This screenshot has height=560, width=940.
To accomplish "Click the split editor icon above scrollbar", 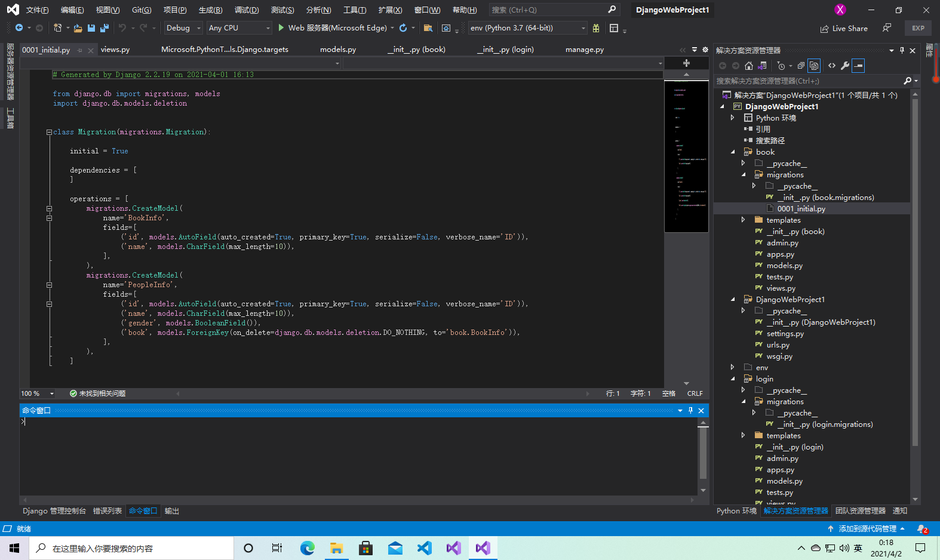I will pyautogui.click(x=686, y=63).
